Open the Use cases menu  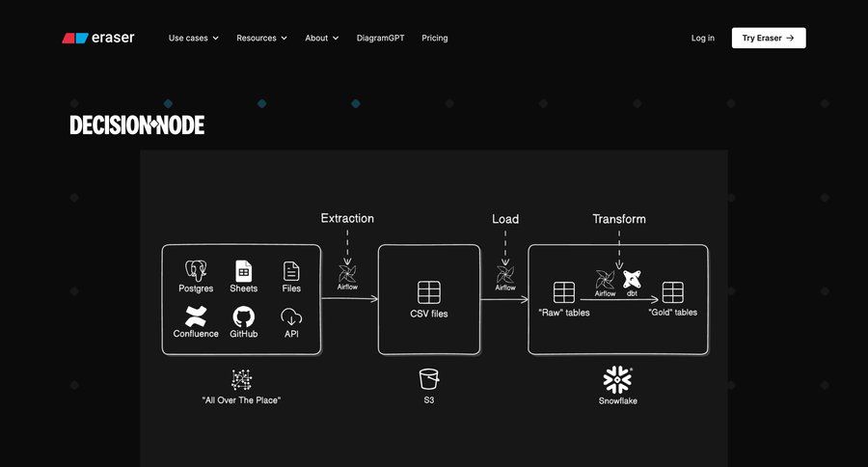tap(193, 39)
